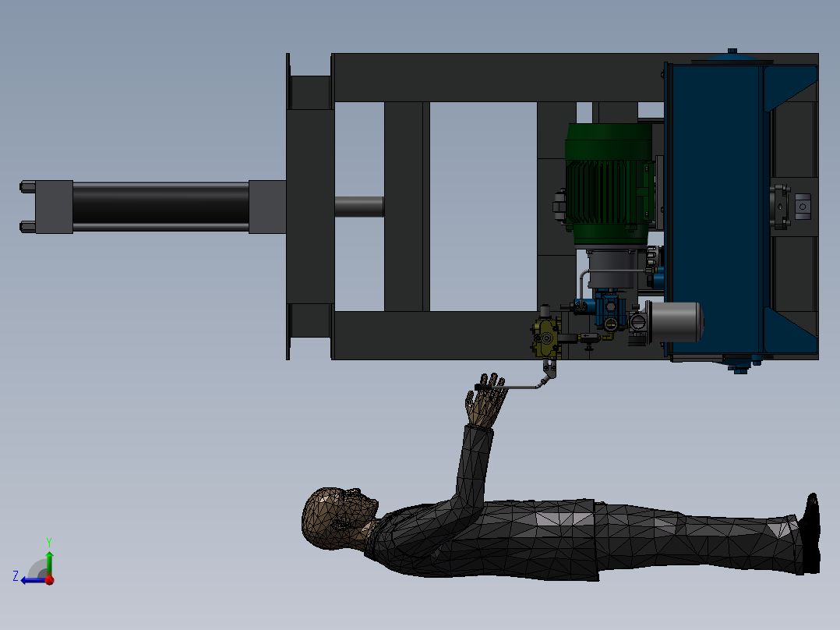Select the piston rod inside the frame
The image size is (840, 630).
pyautogui.click(x=359, y=207)
